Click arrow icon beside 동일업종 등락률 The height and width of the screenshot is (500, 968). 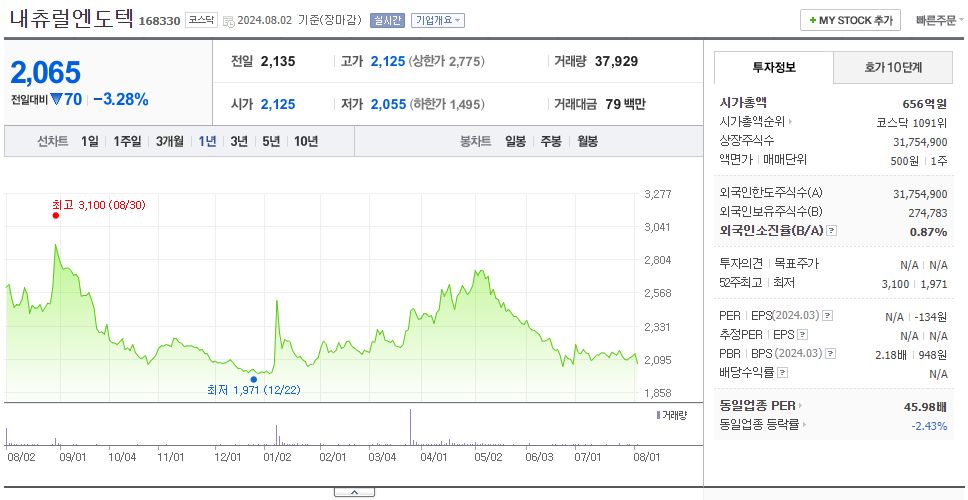pos(804,425)
